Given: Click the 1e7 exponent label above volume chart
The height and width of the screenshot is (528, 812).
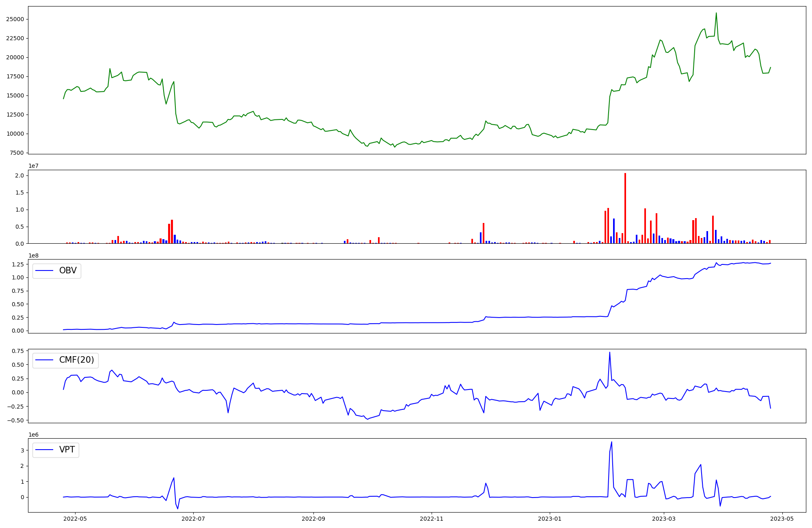Looking at the screenshot, I should click(33, 166).
